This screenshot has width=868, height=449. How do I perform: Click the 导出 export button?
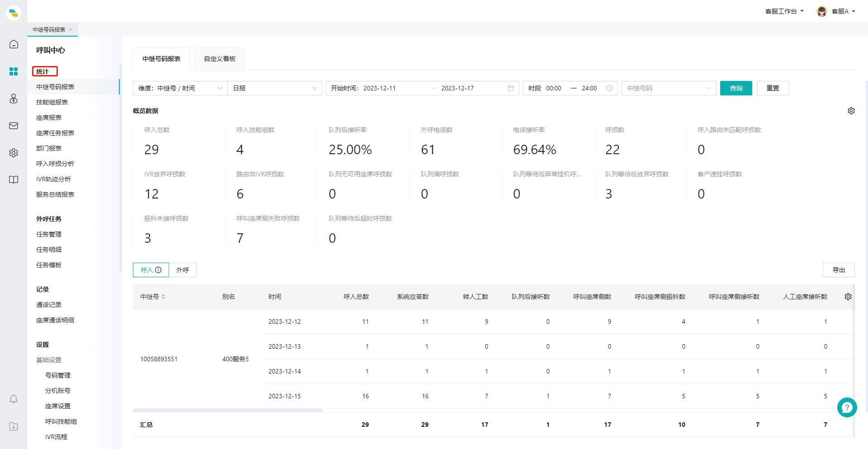click(x=839, y=270)
